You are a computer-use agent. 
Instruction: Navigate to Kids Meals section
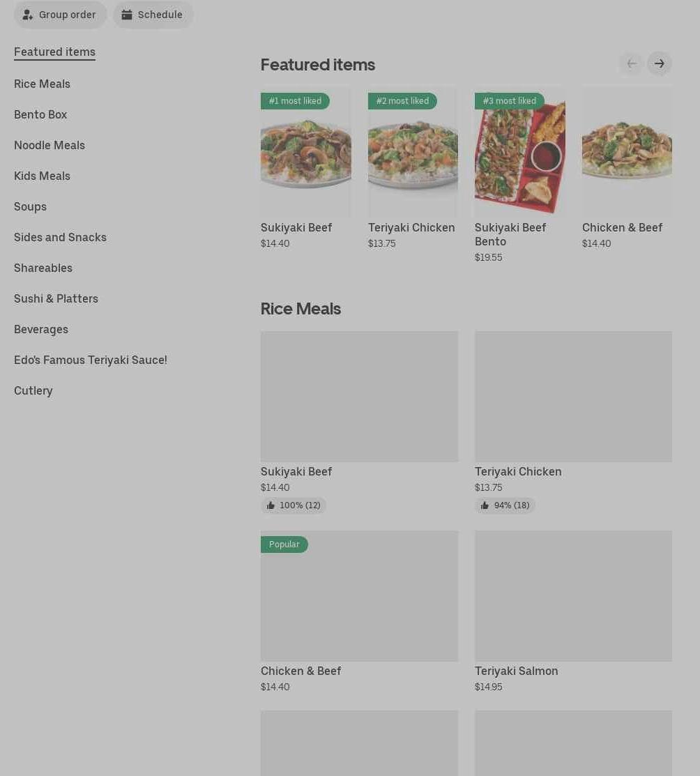pyautogui.click(x=42, y=176)
